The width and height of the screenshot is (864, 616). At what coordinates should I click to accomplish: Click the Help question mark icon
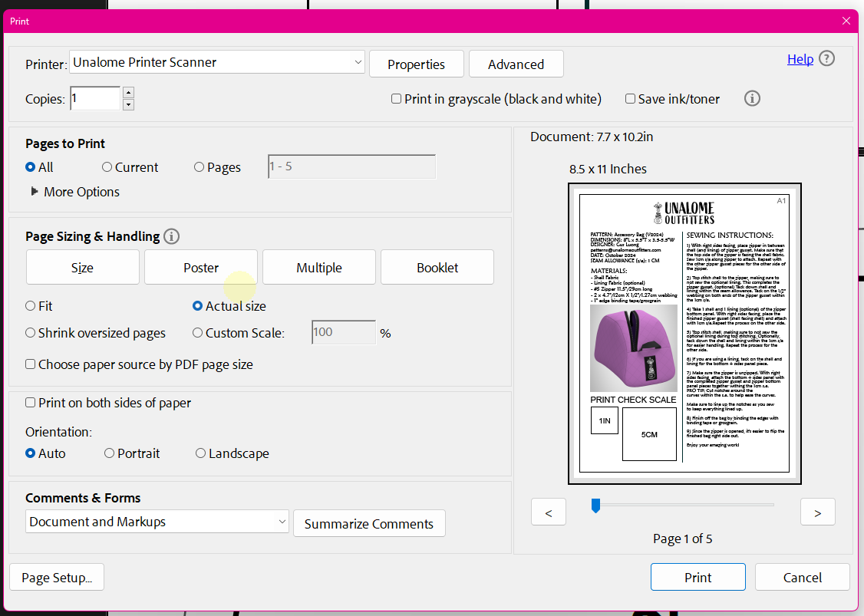coord(826,58)
